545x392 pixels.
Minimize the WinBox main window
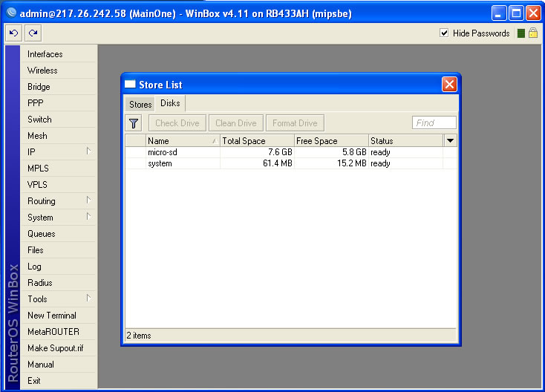(499, 13)
